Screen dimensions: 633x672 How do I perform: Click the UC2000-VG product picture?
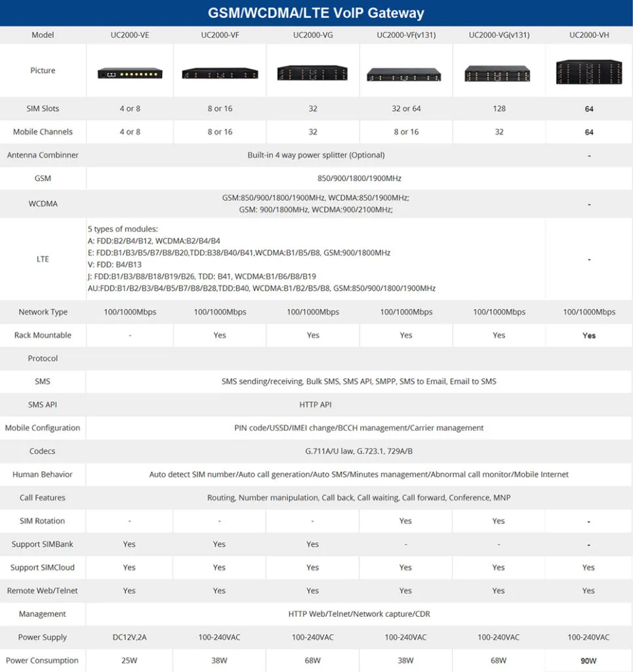pyautogui.click(x=312, y=70)
